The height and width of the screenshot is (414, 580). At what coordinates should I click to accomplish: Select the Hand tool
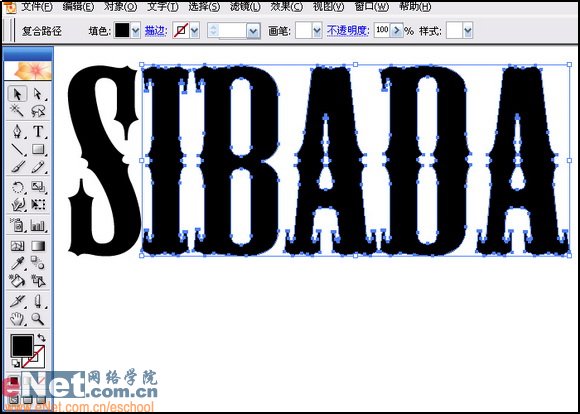pyautogui.click(x=17, y=319)
